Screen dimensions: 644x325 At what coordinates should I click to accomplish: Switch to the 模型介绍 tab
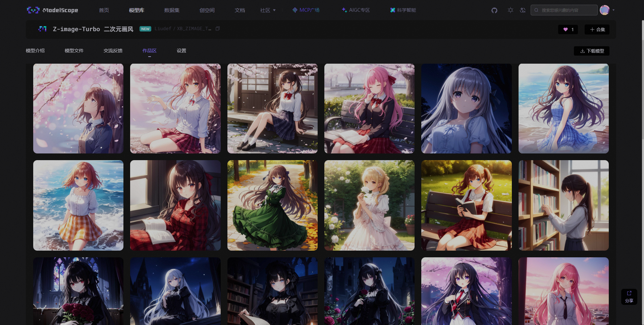click(35, 51)
